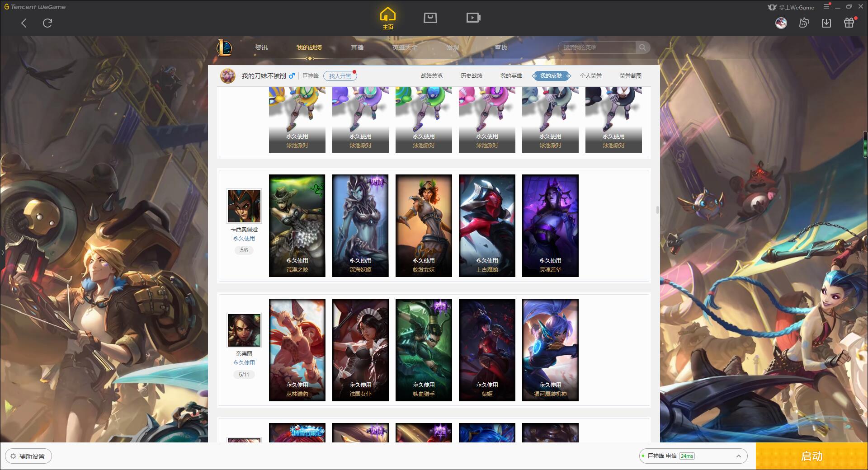Go back with the back arrow
868x470 pixels.
click(x=24, y=23)
